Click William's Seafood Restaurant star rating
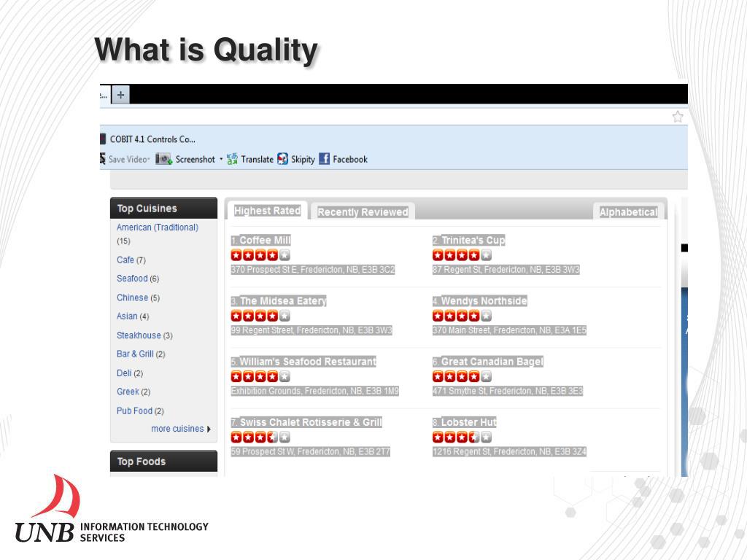Viewport: 747px width, 560px height. tap(260, 376)
